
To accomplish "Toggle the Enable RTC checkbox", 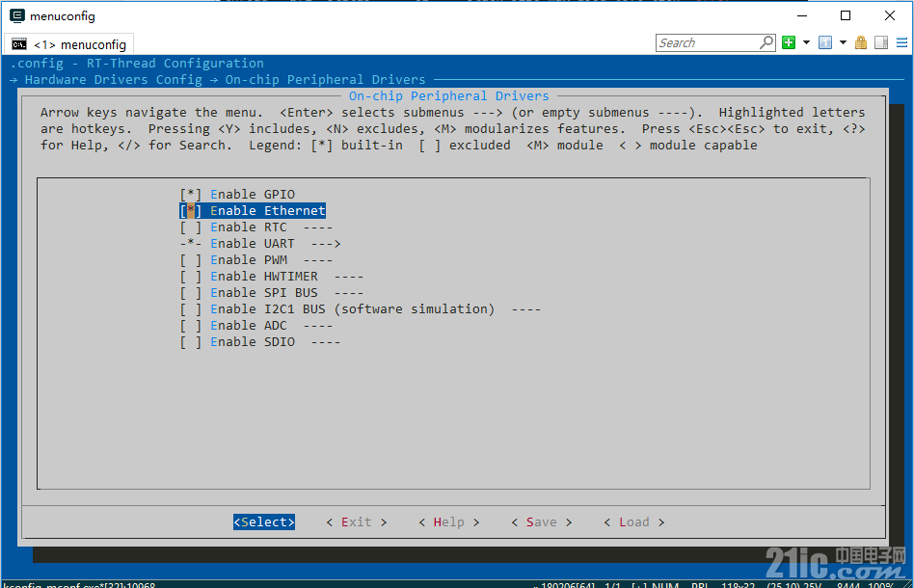I will (191, 227).
